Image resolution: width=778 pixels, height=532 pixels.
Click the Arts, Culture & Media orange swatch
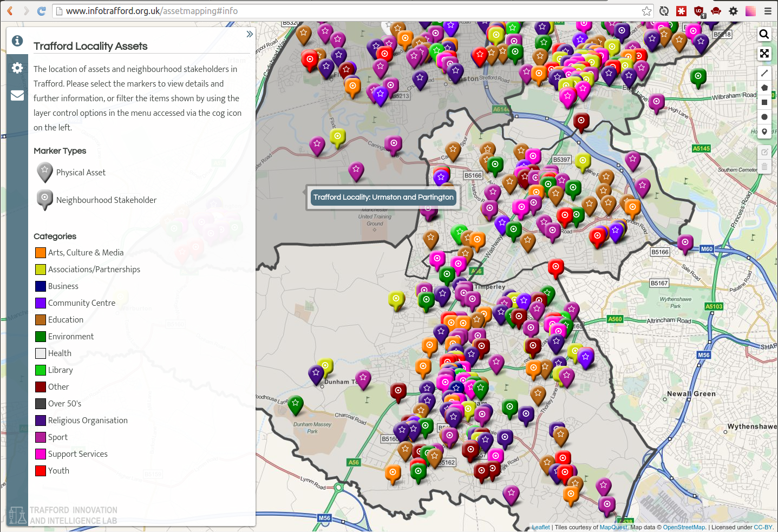pos(41,253)
